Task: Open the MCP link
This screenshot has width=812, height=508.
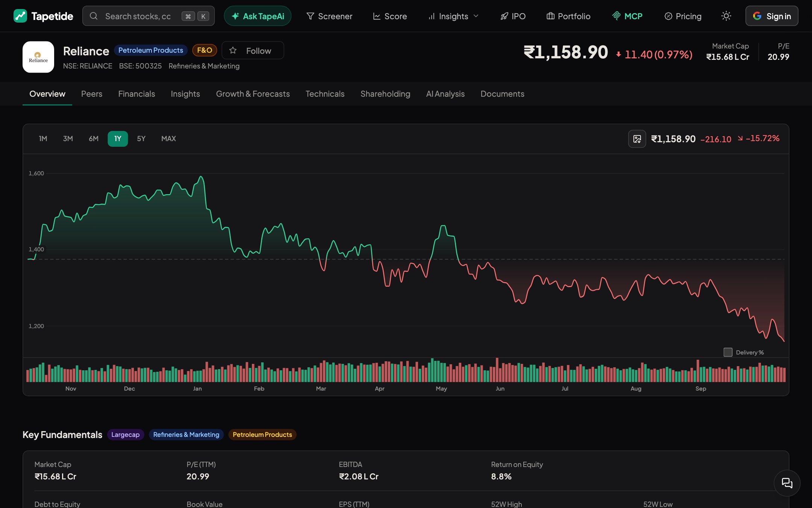Action: pyautogui.click(x=627, y=16)
